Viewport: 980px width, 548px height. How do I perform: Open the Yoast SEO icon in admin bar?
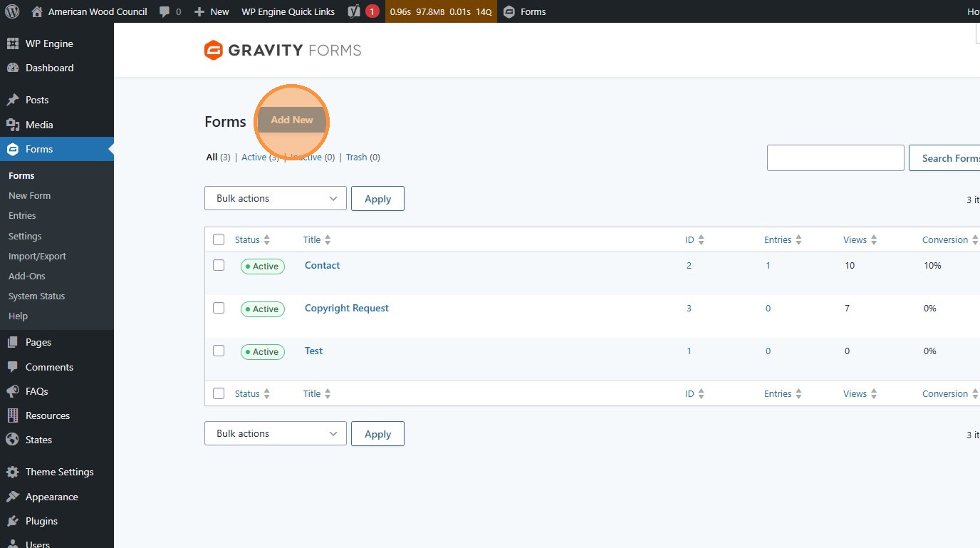click(354, 11)
